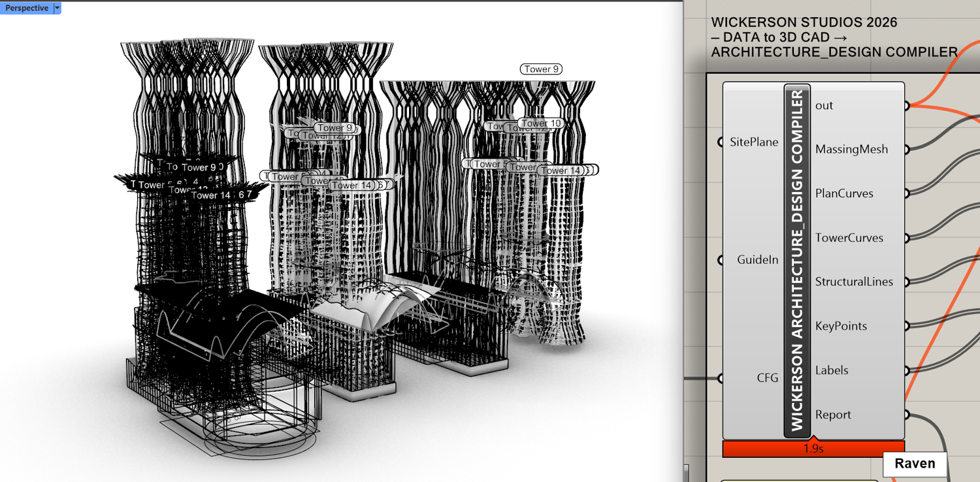This screenshot has height=482, width=980.
Task: Click the KeyPoints output parameter
Action: [x=841, y=326]
